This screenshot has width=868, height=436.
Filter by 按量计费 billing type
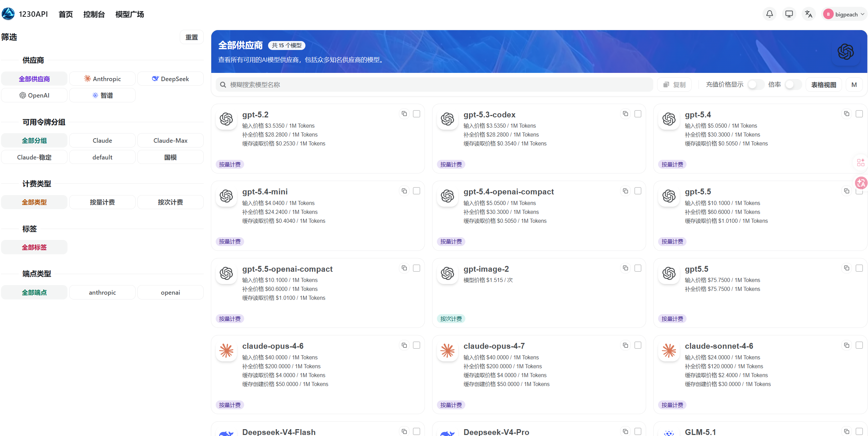(102, 202)
